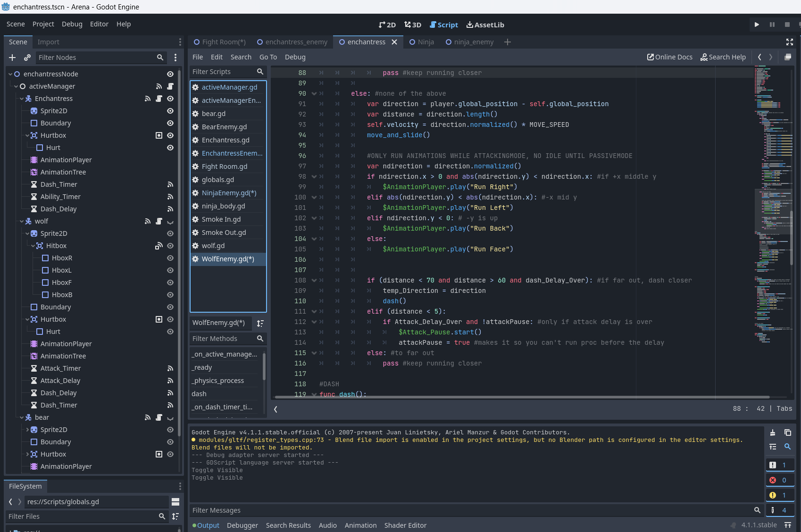The image size is (801, 532).
Task: Go to previous edited script arrow
Action: point(759,57)
